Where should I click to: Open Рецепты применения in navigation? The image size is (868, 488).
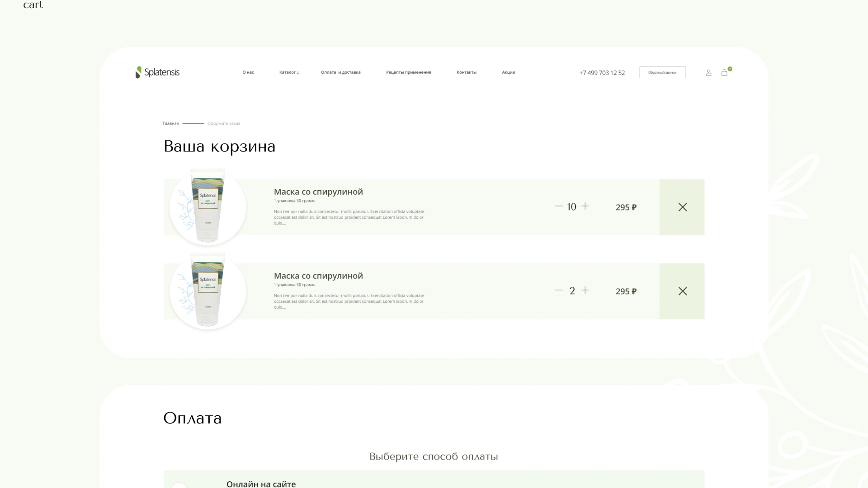pos(409,72)
